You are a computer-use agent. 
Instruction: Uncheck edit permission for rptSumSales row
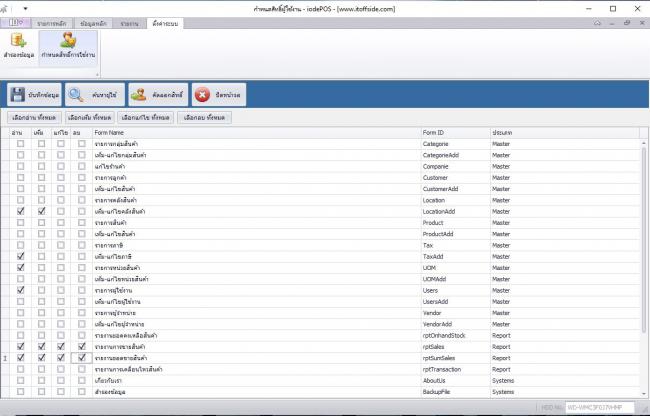[x=61, y=358]
